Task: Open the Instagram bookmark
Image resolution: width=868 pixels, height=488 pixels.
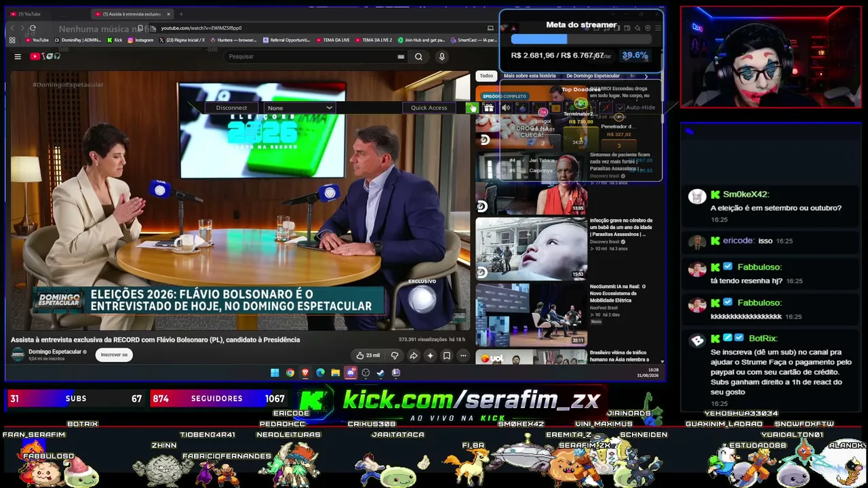Action: [140, 40]
